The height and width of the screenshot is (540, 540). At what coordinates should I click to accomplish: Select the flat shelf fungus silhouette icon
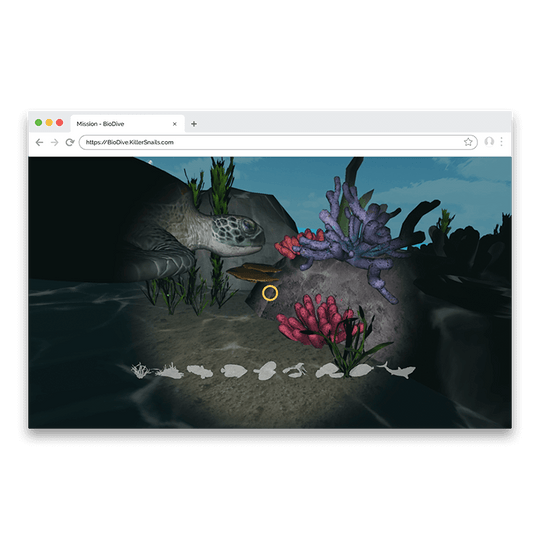coord(329,371)
